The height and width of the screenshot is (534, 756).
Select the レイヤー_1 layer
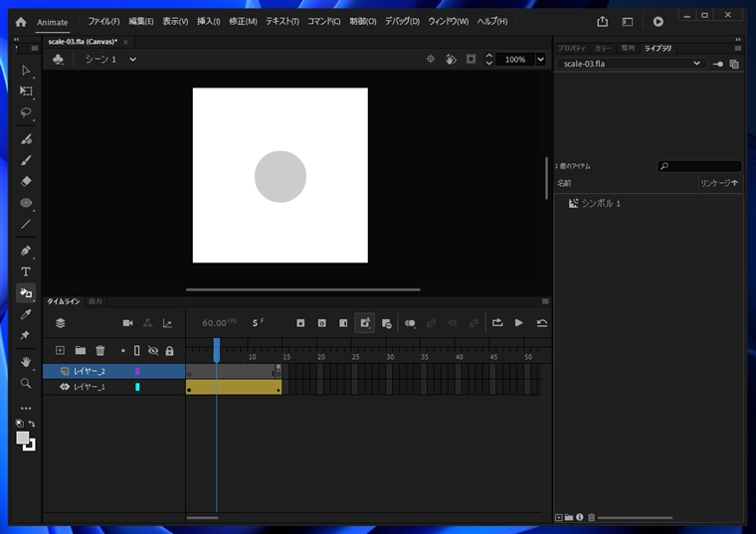click(x=90, y=387)
